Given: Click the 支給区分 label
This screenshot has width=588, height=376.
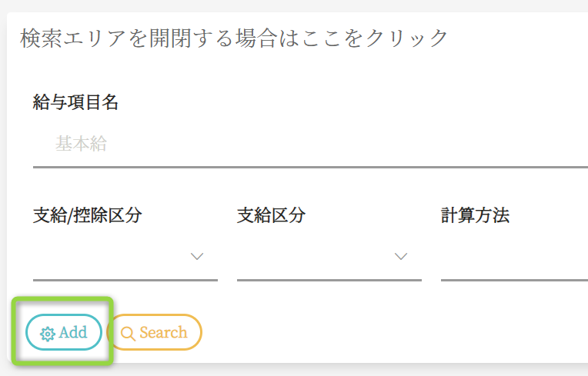Looking at the screenshot, I should click(271, 215).
